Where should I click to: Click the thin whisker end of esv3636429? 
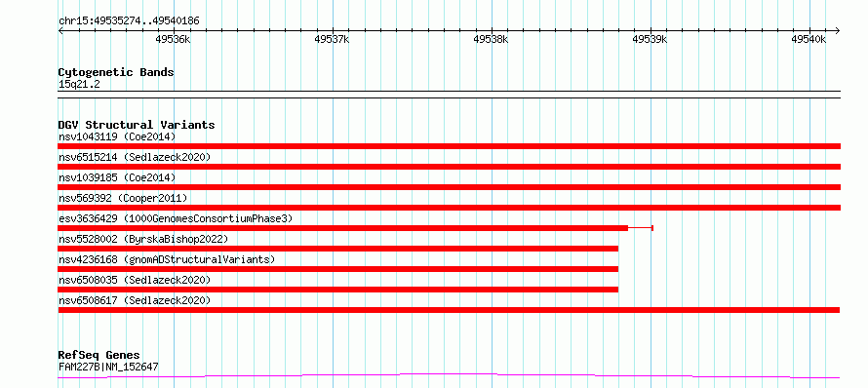(652, 228)
